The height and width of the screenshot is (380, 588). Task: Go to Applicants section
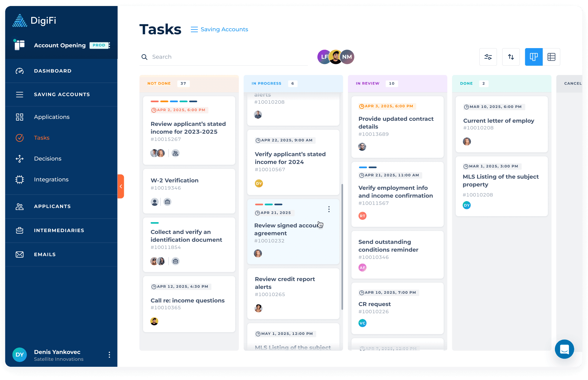coord(61,207)
